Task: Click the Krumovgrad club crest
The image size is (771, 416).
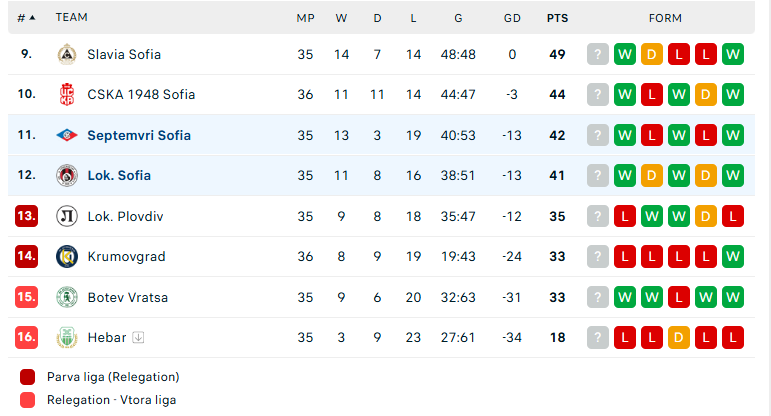Action: [67, 257]
